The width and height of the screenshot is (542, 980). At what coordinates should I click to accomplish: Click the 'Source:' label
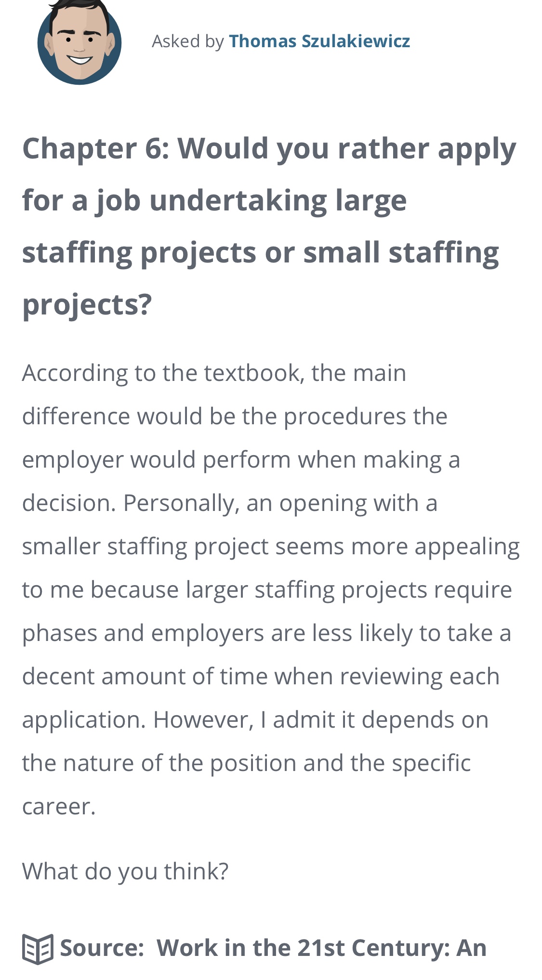(x=102, y=948)
